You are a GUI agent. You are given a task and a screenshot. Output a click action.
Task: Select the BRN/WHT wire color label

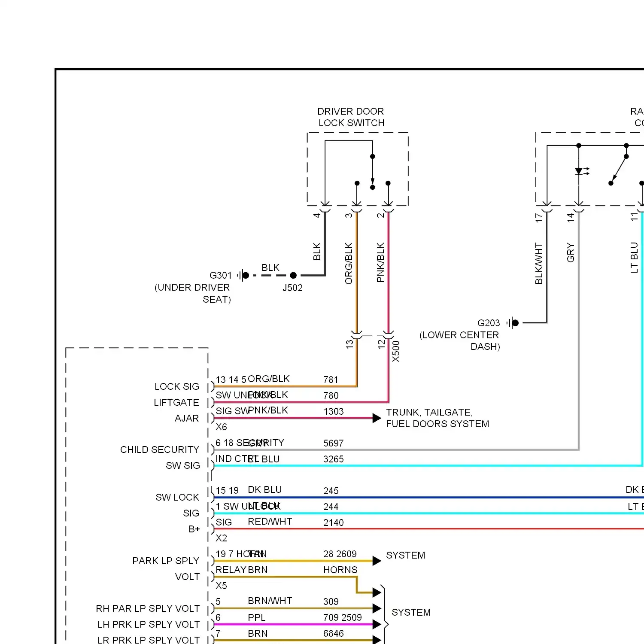click(270, 601)
